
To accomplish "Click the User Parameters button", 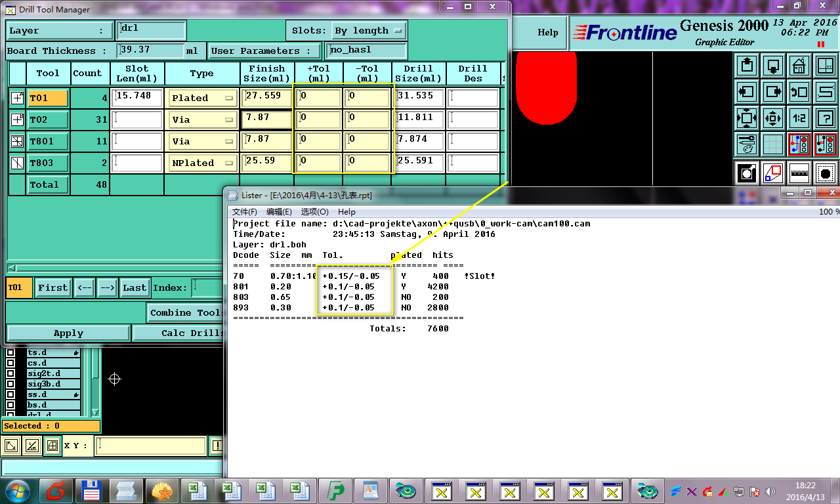I will 264,51.
